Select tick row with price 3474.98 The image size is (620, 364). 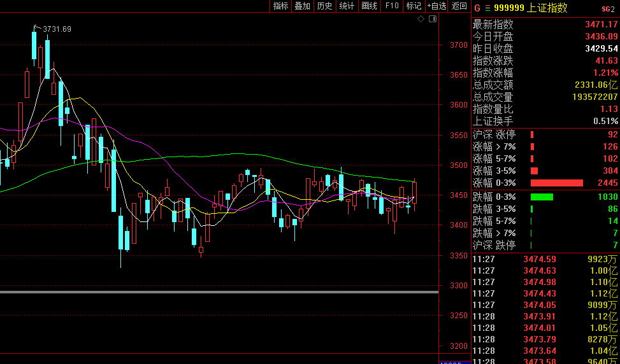(545, 283)
